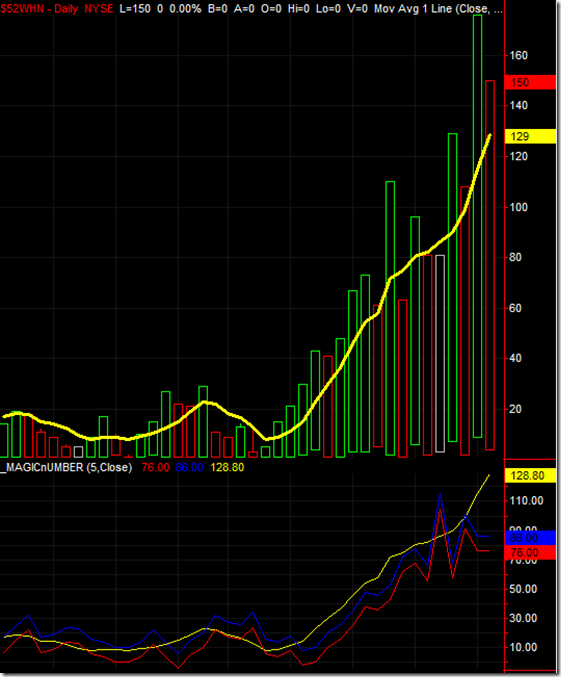Viewport: 561px width, 677px height.
Task: Click the B=0 bid readout
Action: 218,9
